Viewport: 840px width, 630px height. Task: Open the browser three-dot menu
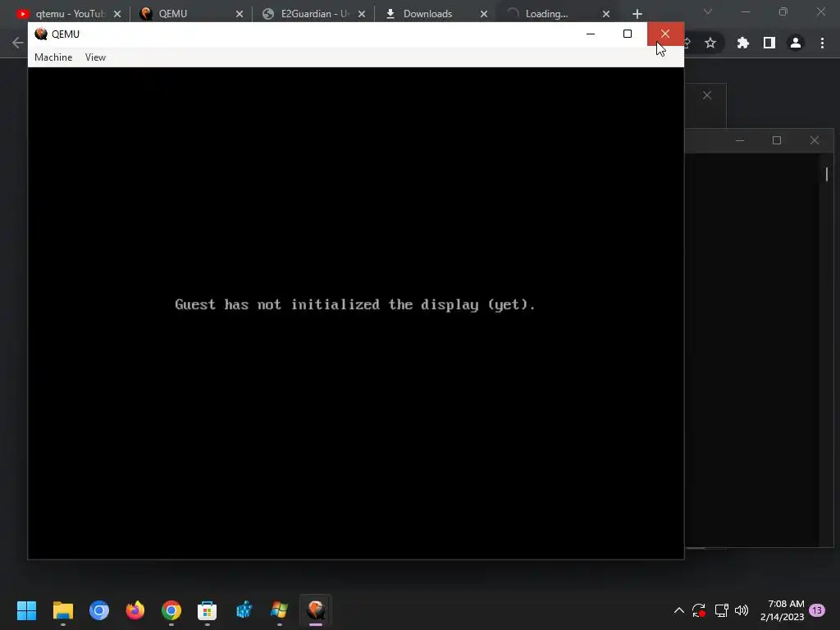pyautogui.click(x=822, y=43)
